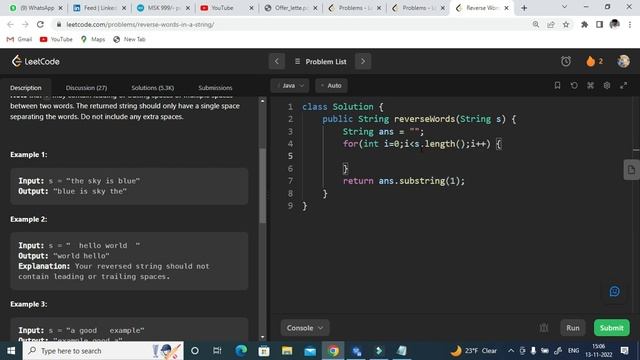
Task: Open the Windows Start menu
Action: click(x=11, y=351)
